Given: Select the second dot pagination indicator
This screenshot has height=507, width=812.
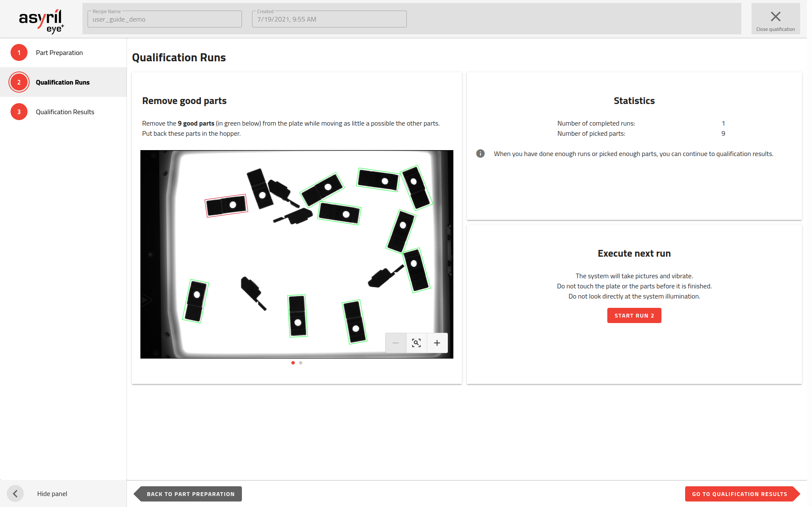Looking at the screenshot, I should 301,363.
